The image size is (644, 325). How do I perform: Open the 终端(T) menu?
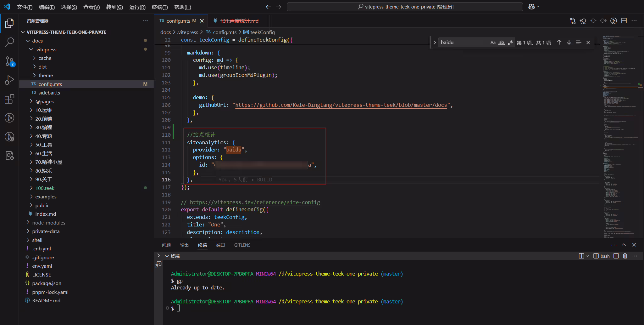click(x=160, y=7)
